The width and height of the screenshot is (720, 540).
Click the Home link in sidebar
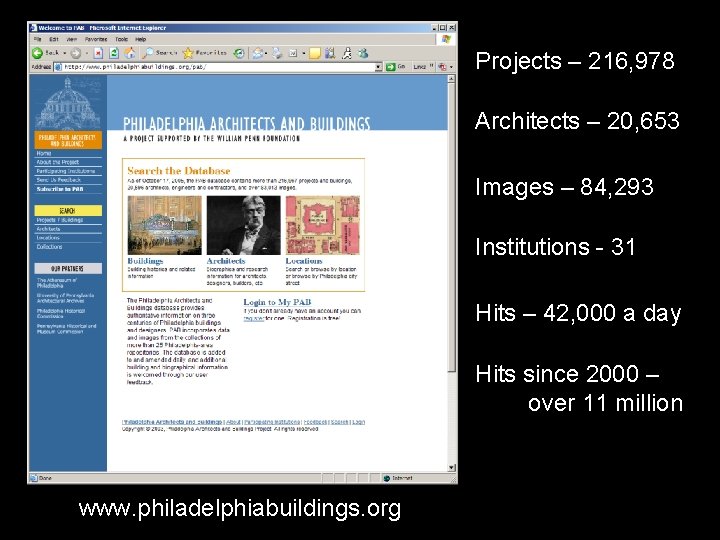coord(44,153)
